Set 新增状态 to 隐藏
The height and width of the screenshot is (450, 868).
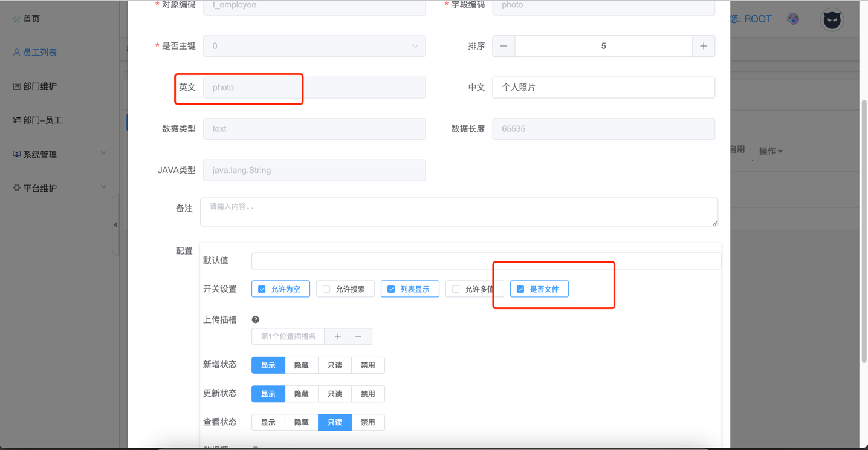coord(301,365)
